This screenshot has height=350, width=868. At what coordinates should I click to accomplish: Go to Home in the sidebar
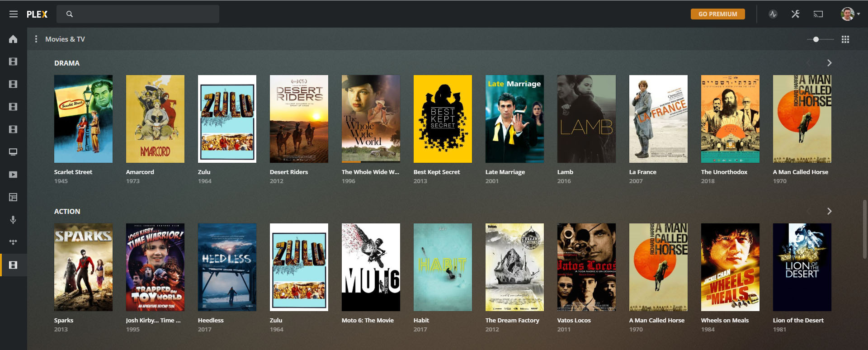[x=13, y=39]
